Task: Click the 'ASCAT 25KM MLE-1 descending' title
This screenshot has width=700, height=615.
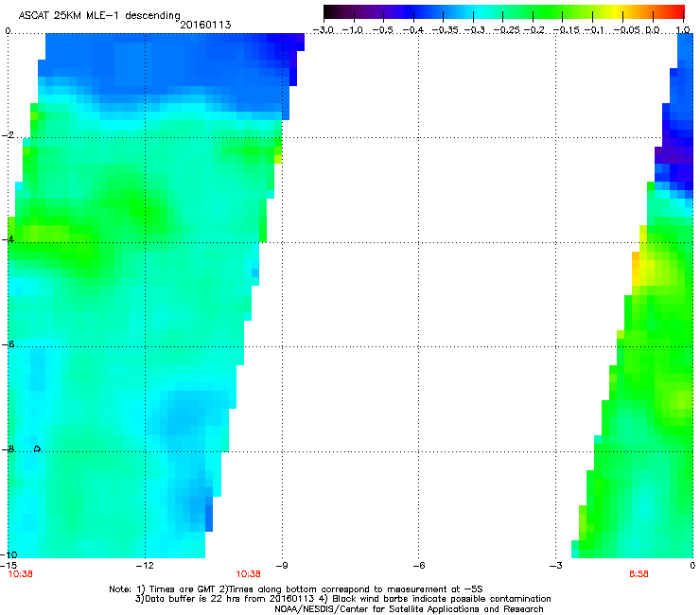Action: (x=99, y=16)
